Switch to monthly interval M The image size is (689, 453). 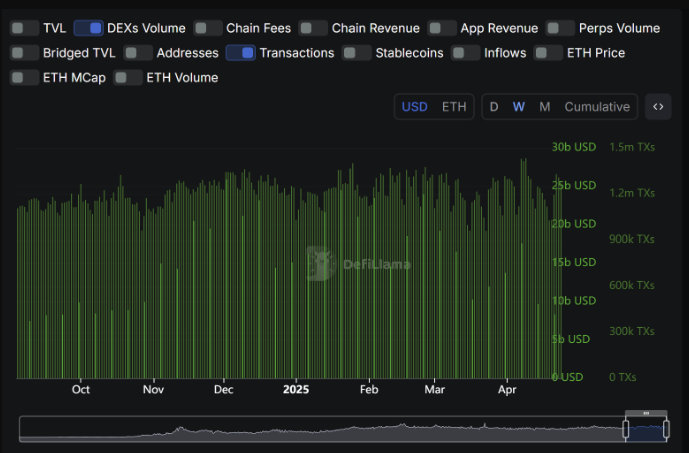pos(544,107)
